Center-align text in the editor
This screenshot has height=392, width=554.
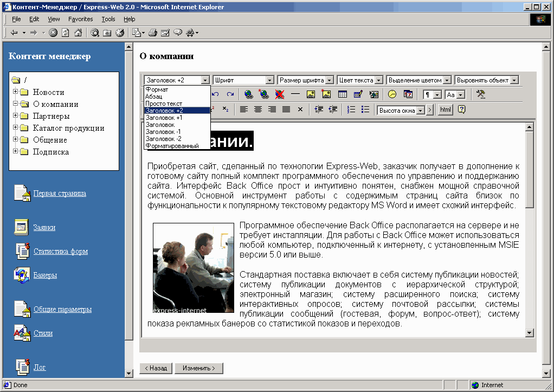pos(258,110)
